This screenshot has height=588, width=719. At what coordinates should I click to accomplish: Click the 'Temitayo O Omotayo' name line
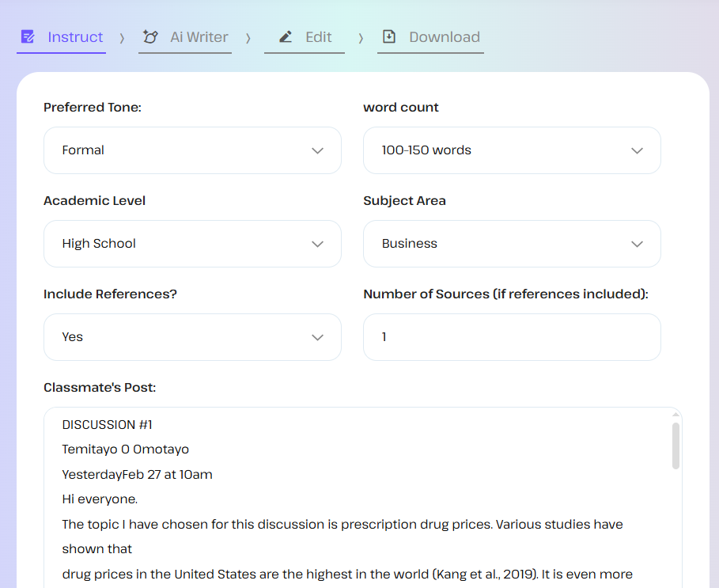pos(125,450)
